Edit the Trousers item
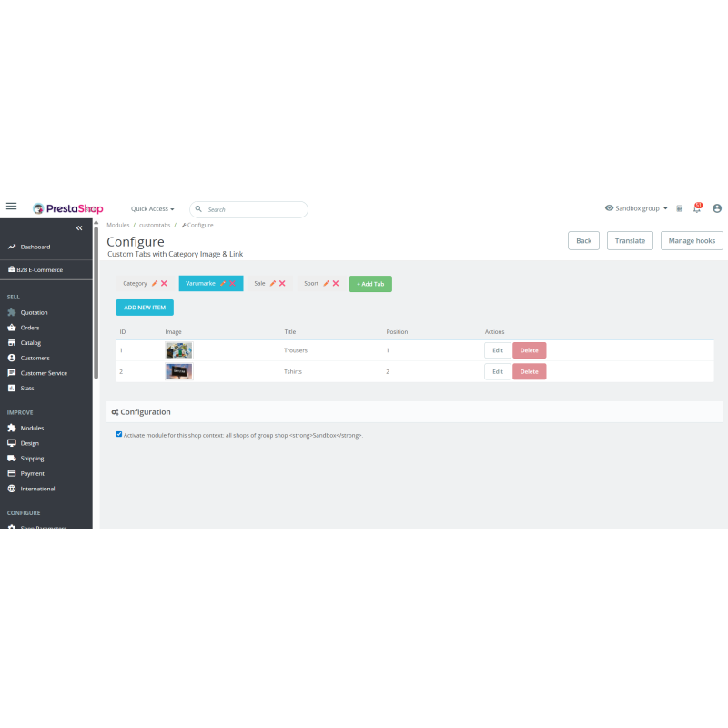 498,350
